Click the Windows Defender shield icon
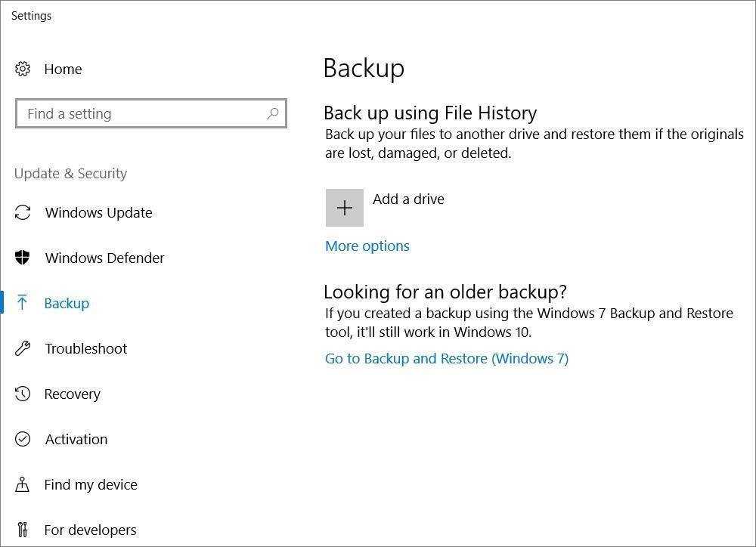 [x=23, y=258]
